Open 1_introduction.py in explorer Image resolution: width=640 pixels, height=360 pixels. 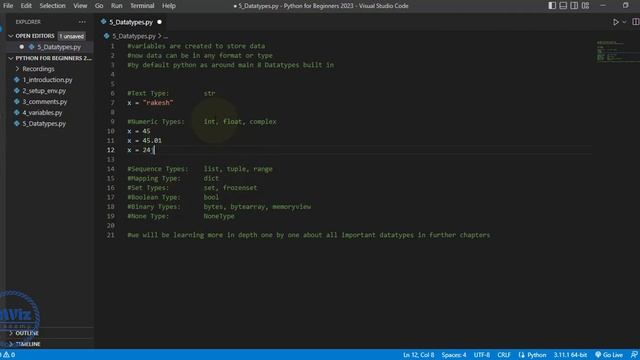point(47,80)
